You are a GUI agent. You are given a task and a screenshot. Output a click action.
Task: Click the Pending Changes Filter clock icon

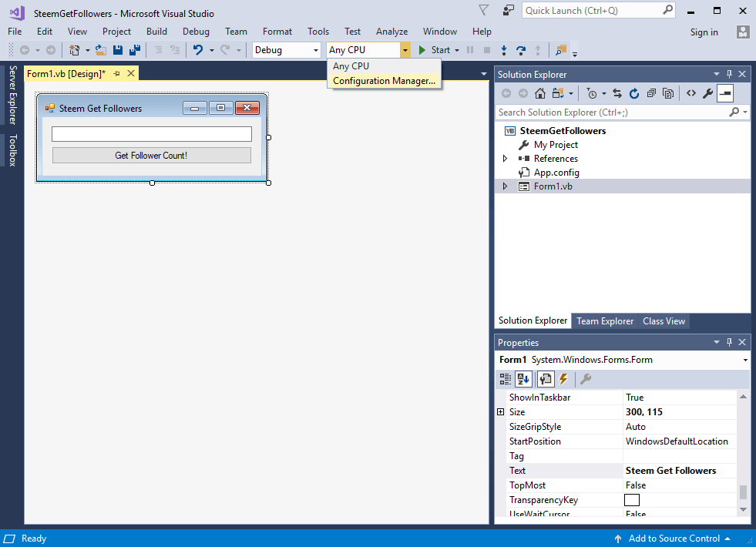592,93
